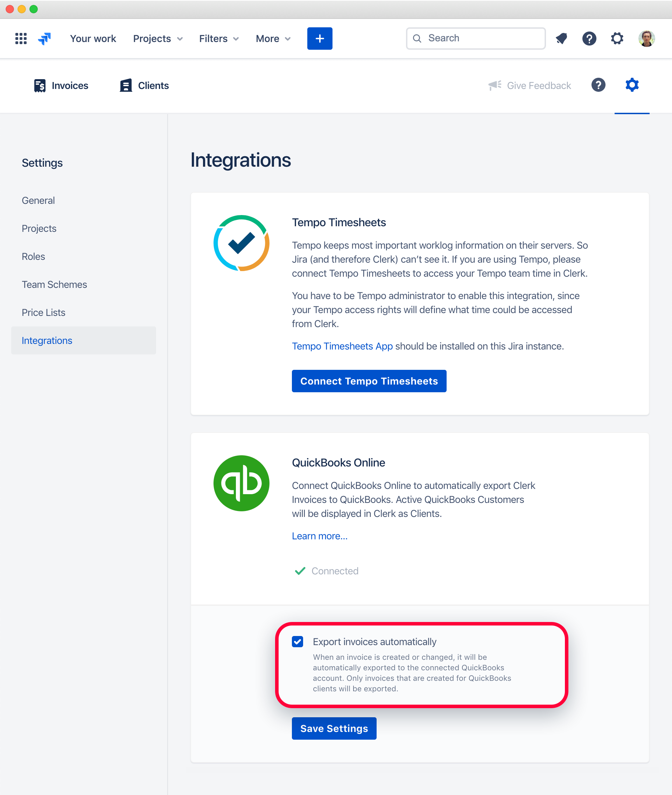Click the QuickBooks Online logo
This screenshot has width=672, height=795.
pos(241,483)
